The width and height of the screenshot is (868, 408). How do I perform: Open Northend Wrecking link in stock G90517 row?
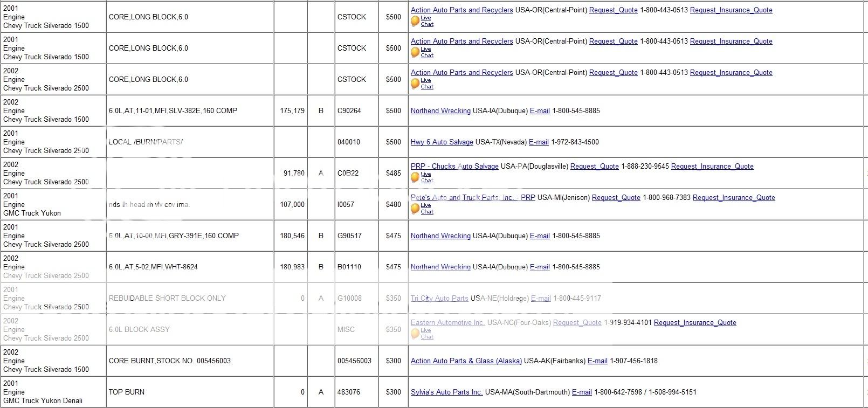pyautogui.click(x=440, y=236)
